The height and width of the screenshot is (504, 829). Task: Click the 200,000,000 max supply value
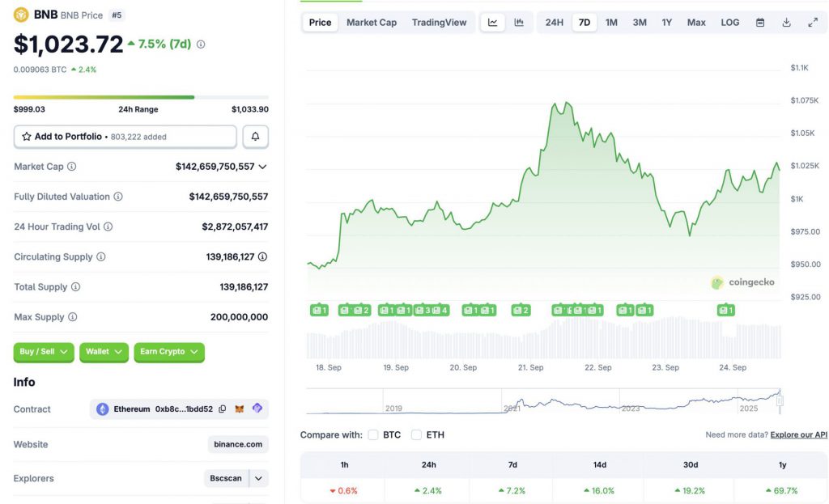click(239, 317)
